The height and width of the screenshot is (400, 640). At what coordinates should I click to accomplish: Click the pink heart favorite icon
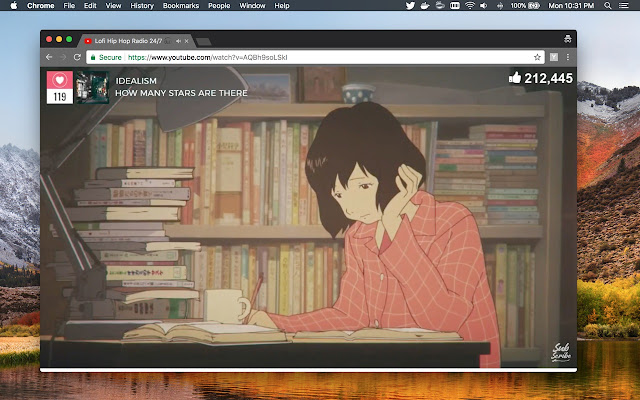pyautogui.click(x=59, y=79)
